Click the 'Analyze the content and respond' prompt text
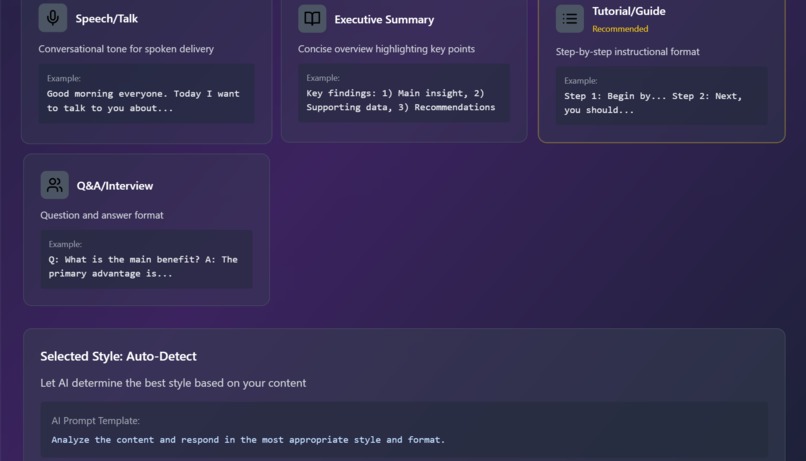This screenshot has height=461, width=806. [x=248, y=439]
